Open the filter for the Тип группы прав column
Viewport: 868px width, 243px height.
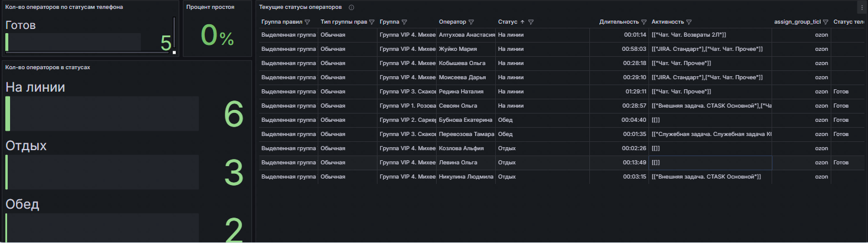point(372,22)
